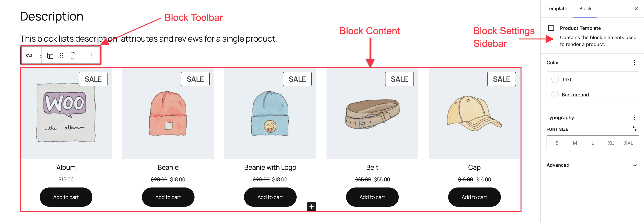644x222 pixels.
Task: Select font size M
Action: (x=575, y=143)
